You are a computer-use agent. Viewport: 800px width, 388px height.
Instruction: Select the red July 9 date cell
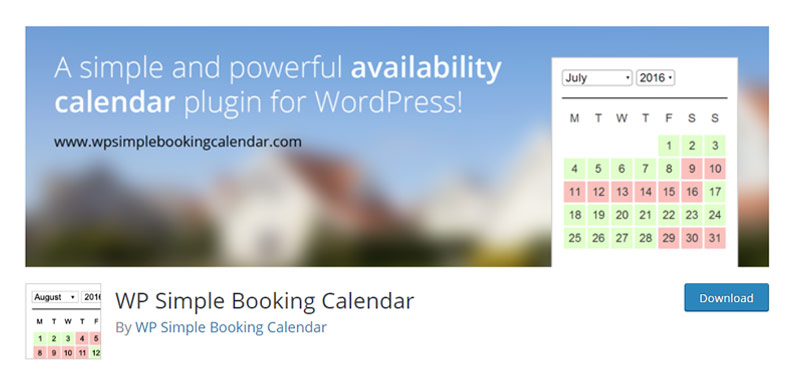click(692, 168)
